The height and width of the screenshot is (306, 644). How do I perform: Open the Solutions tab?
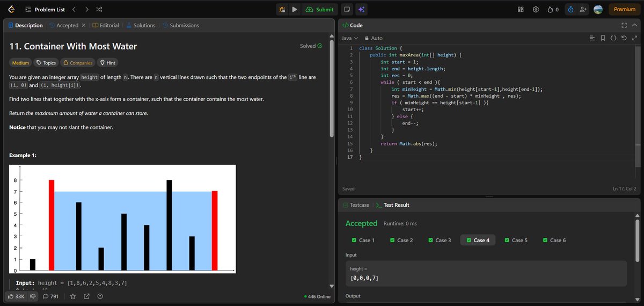point(141,25)
